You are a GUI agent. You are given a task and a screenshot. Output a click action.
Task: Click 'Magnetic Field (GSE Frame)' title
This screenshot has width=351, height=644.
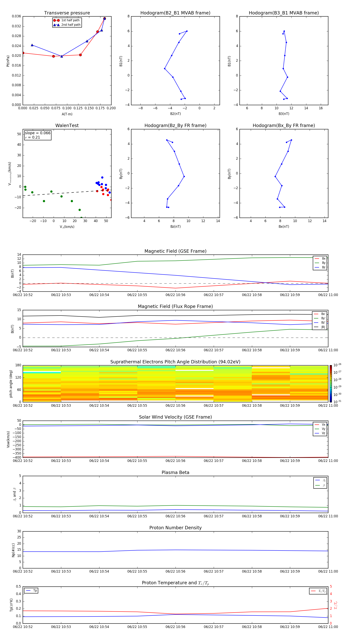pyautogui.click(x=175, y=251)
